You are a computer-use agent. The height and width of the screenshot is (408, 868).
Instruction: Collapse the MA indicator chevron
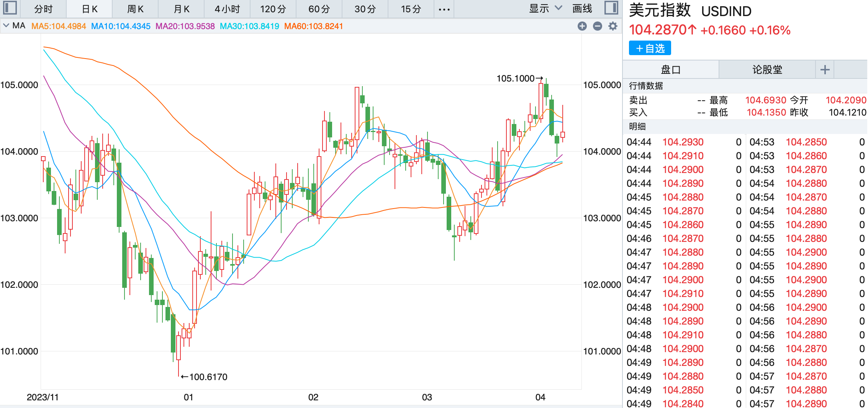point(6,26)
